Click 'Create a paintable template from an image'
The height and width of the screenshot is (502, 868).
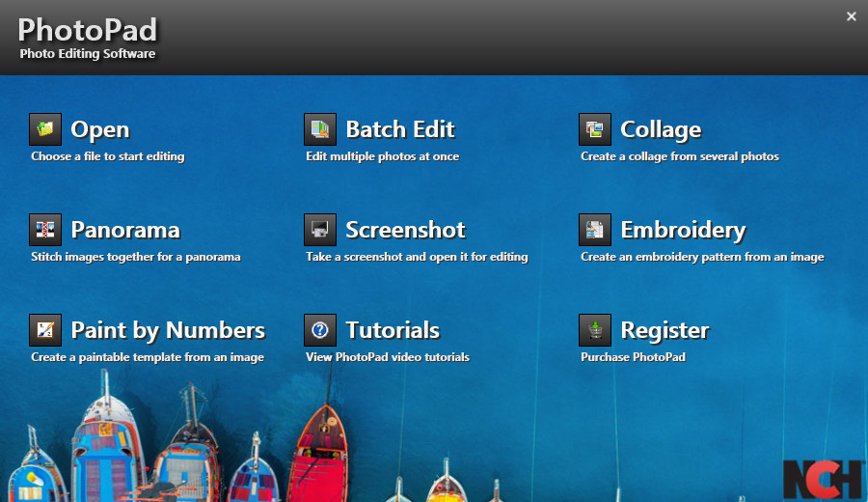tap(148, 357)
